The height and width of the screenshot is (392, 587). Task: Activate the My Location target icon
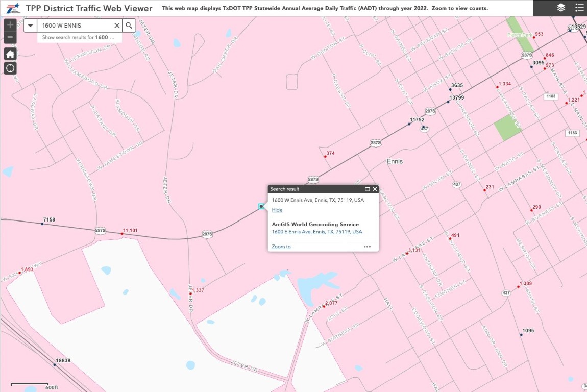(10, 68)
